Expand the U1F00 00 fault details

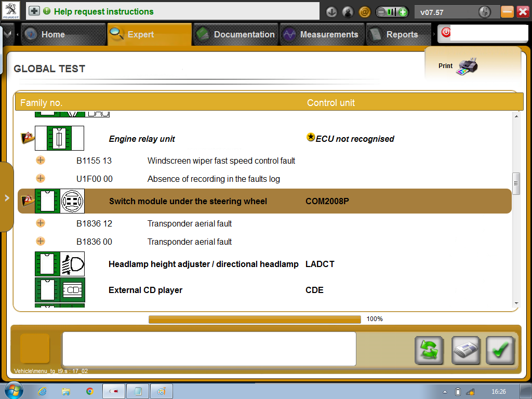(x=41, y=178)
